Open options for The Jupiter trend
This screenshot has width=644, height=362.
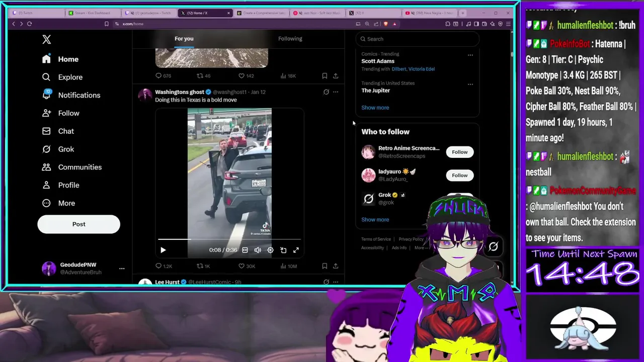tap(470, 84)
